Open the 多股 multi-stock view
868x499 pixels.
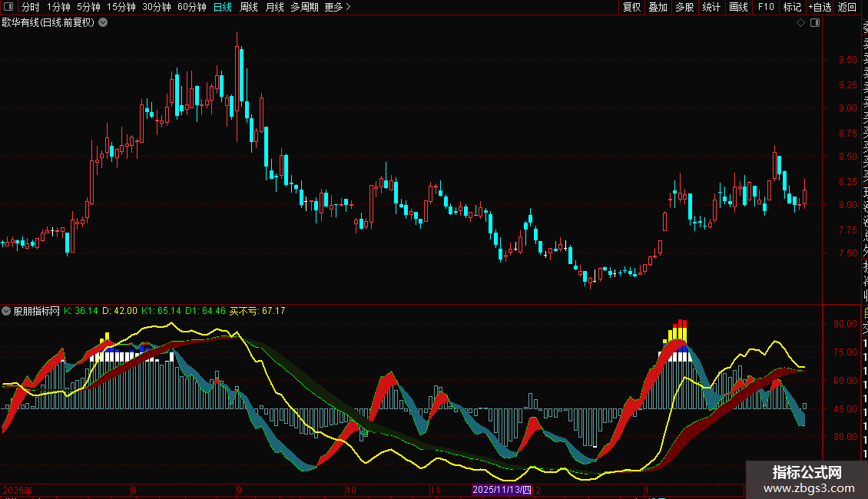[684, 7]
